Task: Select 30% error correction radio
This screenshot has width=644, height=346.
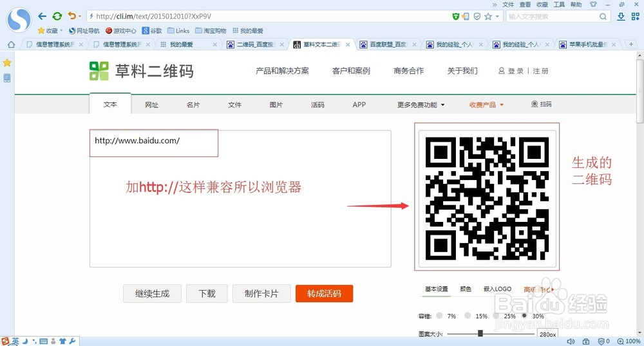Action: [524, 316]
